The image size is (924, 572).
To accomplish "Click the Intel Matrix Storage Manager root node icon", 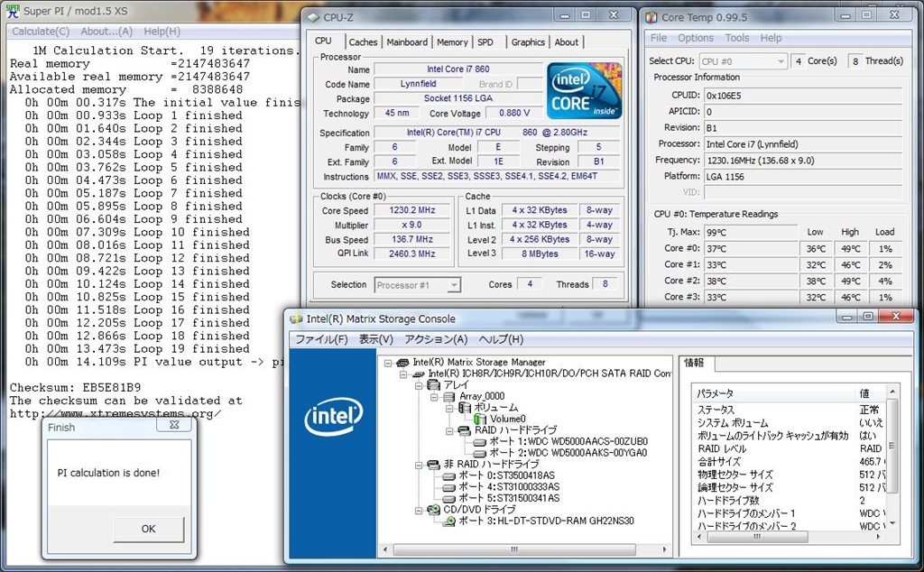I will [x=403, y=363].
